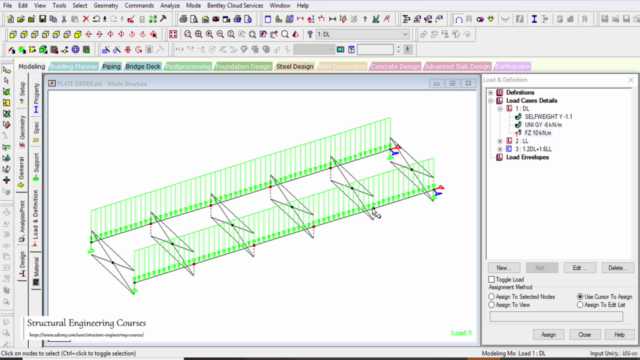Click the Close button in load panel
This screenshot has height=360, width=640.
click(584, 335)
